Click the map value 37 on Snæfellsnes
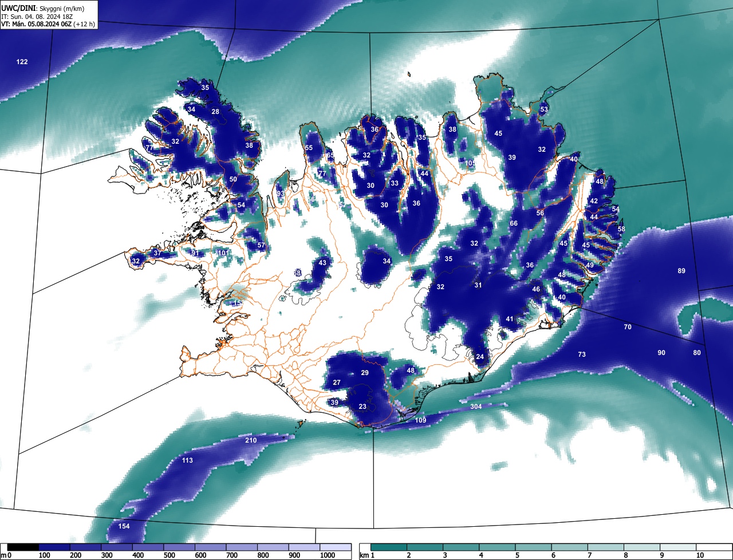The width and height of the screenshot is (733, 560). 157,253
